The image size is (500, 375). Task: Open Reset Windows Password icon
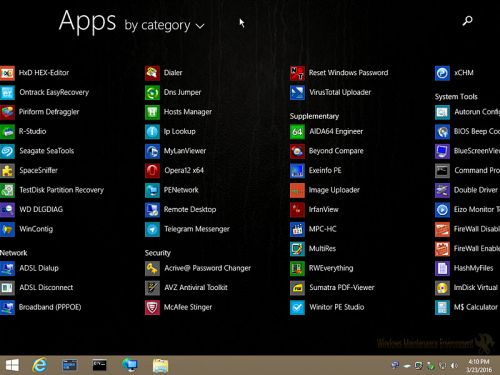tap(297, 73)
